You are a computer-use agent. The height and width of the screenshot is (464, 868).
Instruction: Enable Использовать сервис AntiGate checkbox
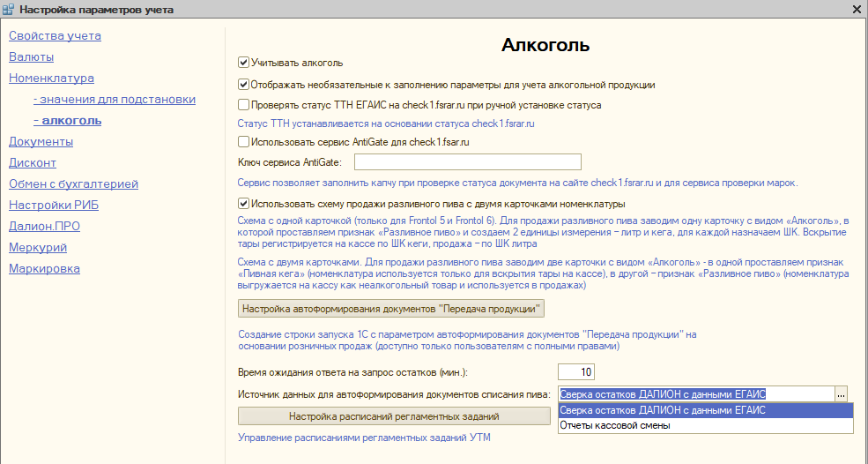coord(243,142)
